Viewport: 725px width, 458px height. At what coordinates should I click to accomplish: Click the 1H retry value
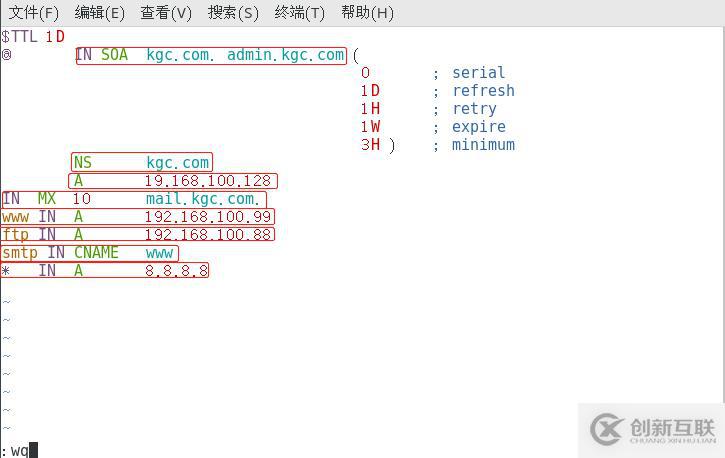point(370,109)
